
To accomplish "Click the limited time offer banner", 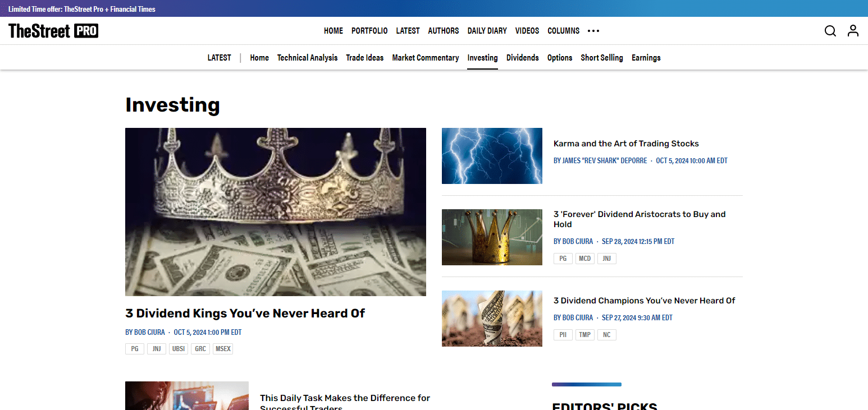I will coord(82,9).
